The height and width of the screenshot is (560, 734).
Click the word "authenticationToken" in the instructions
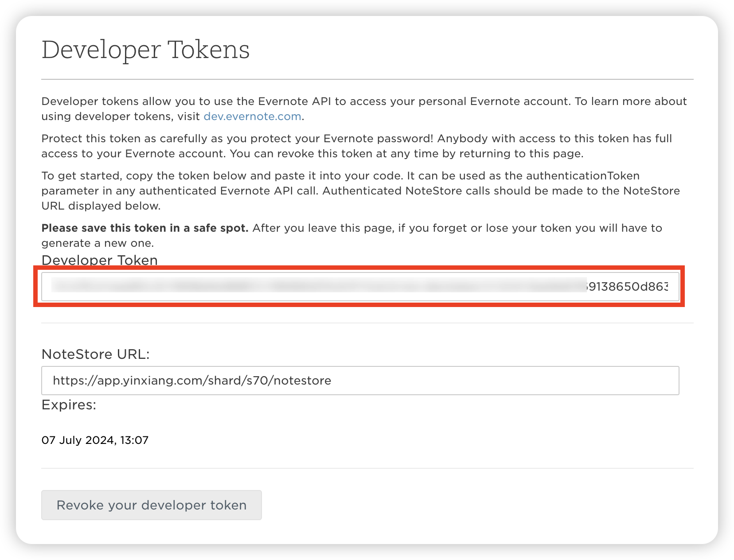point(582,176)
